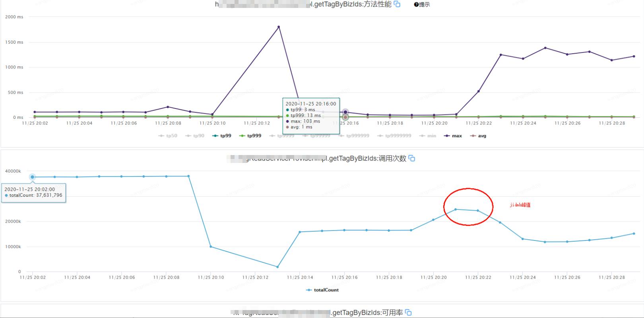Hide the tp99 series via legend

coord(222,136)
